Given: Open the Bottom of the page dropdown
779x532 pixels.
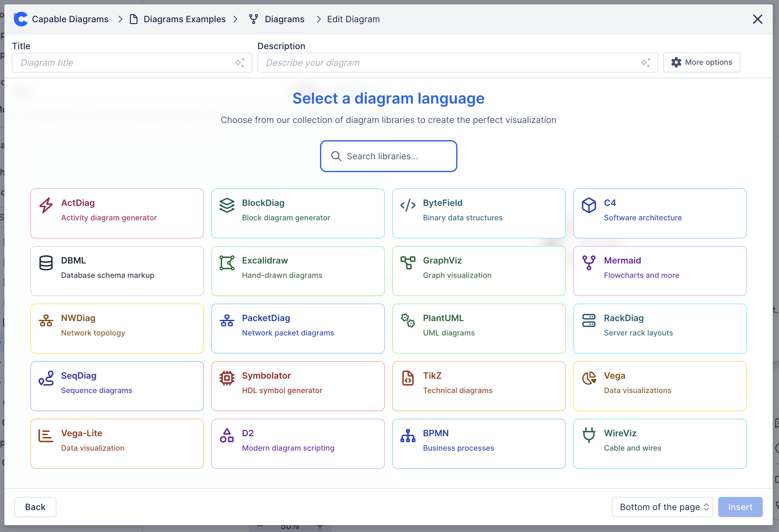Looking at the screenshot, I should click(662, 507).
